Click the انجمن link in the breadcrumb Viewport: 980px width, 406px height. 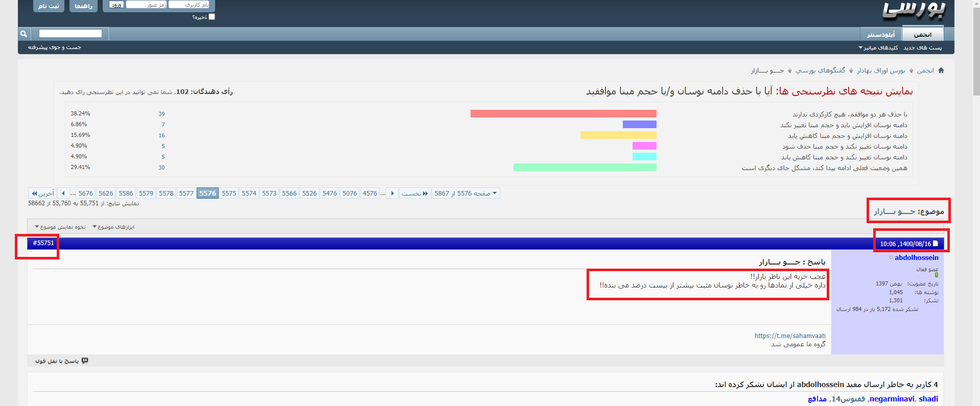[x=925, y=70]
